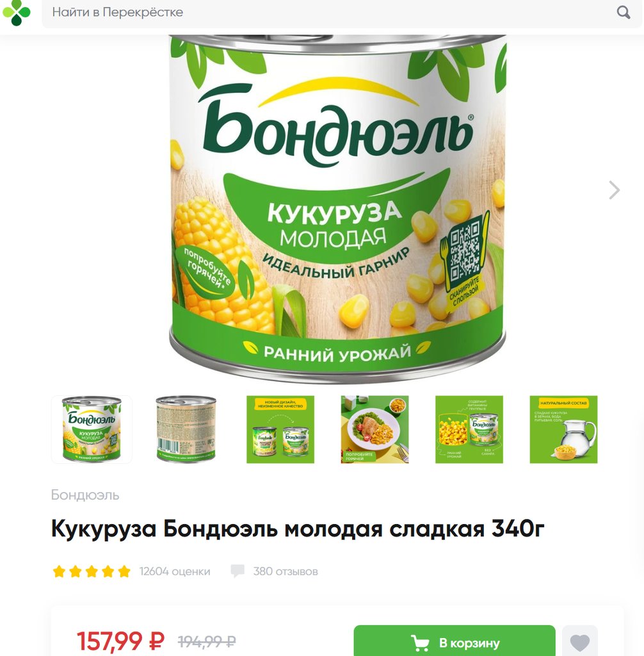
Task: Open thumbnail about vitamins and corn
Action: [x=469, y=429]
